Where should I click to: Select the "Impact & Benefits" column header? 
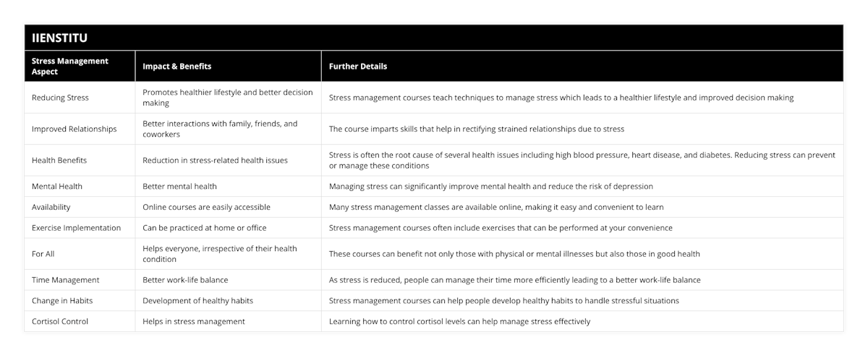[x=176, y=66]
